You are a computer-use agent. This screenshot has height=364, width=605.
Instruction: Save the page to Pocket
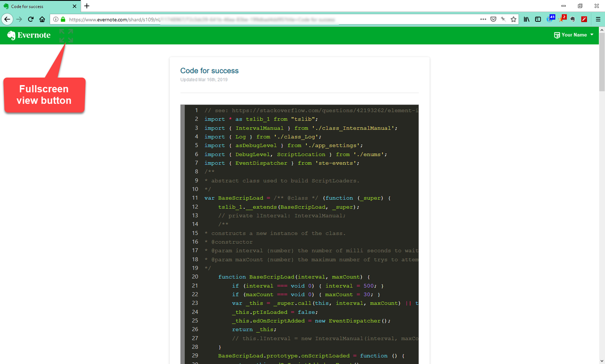tap(493, 19)
